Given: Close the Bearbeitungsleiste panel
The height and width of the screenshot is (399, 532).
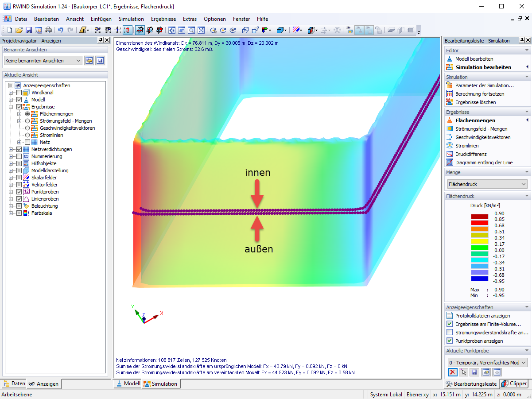Looking at the screenshot, I should 528,40.
